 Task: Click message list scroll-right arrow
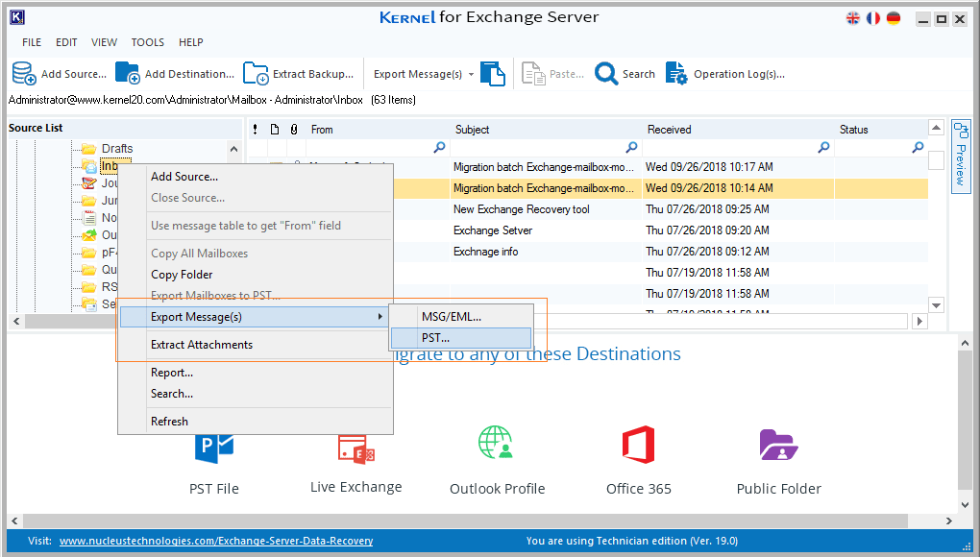[x=919, y=322]
